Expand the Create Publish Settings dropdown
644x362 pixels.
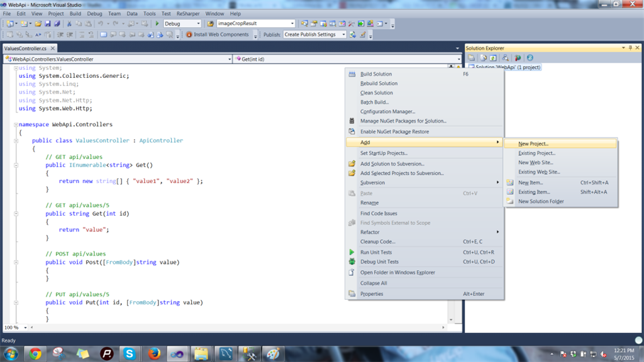(343, 35)
